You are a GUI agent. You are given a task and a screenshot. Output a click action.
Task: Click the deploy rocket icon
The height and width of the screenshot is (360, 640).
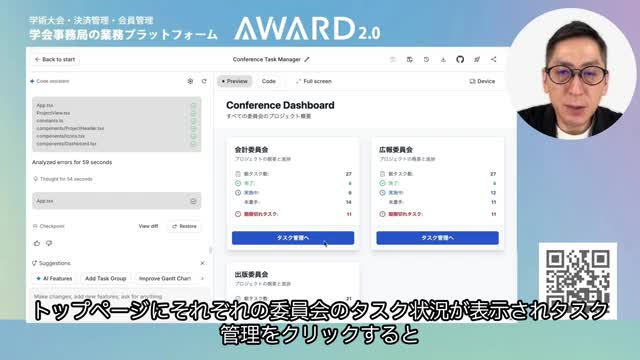[477, 60]
